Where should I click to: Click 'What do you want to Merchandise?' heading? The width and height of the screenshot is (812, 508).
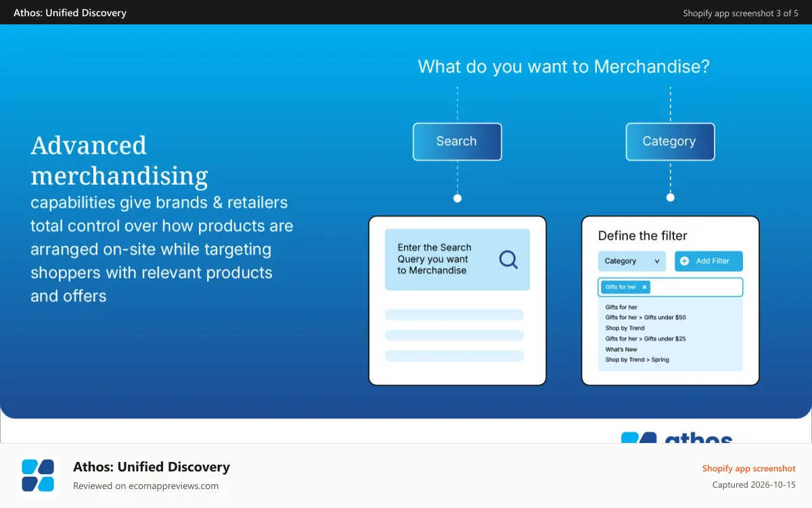564,66
